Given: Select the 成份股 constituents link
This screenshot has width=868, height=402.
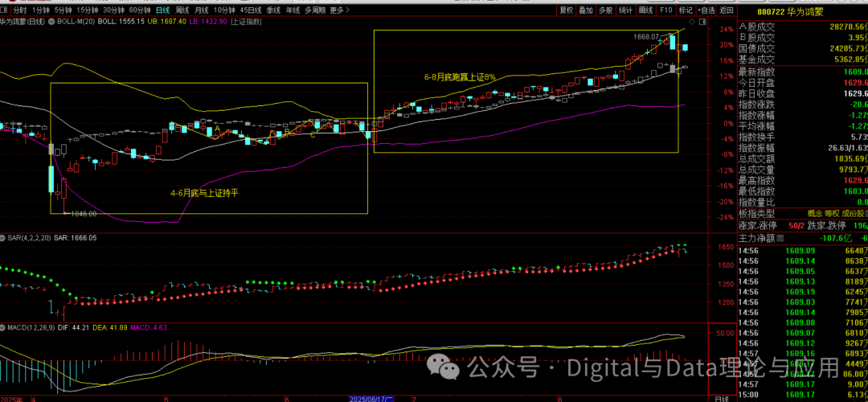Looking at the screenshot, I should coord(851,213).
